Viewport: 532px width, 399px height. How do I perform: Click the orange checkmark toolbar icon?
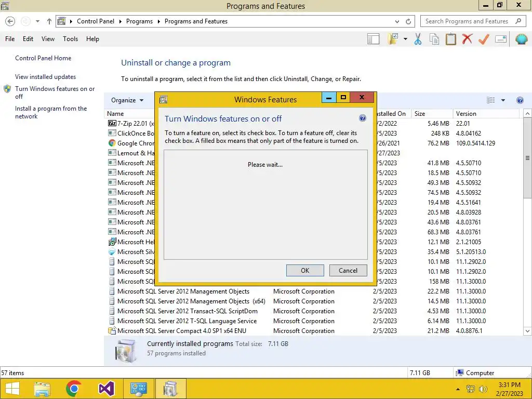point(484,39)
